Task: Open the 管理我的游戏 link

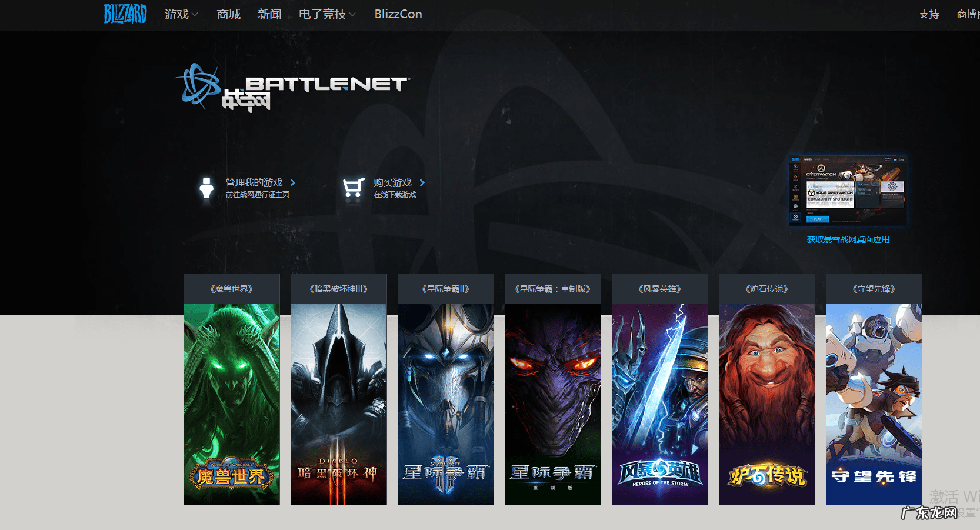Action: click(260, 183)
